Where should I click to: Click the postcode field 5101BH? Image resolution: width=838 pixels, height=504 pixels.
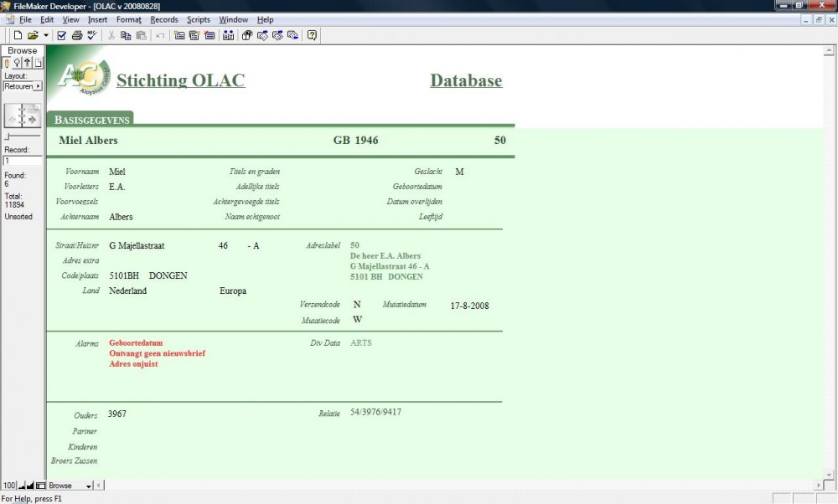point(124,275)
